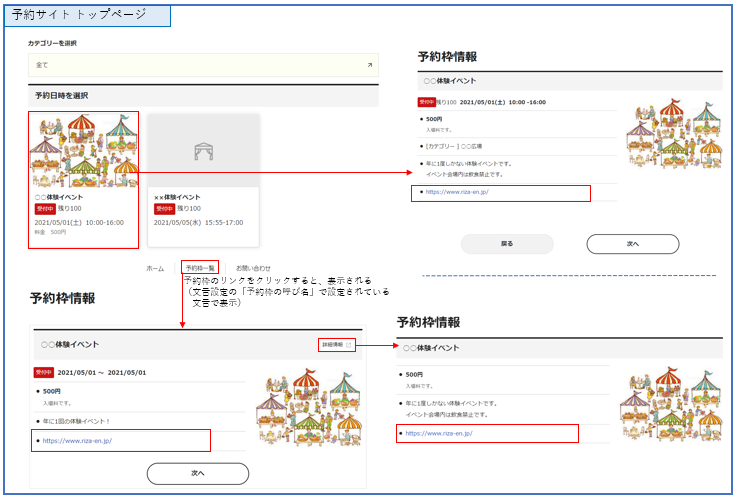This screenshot has width=738, height=501.
Task: Click 受付中 badge on ○○体験イベント card
Action: coord(44,209)
